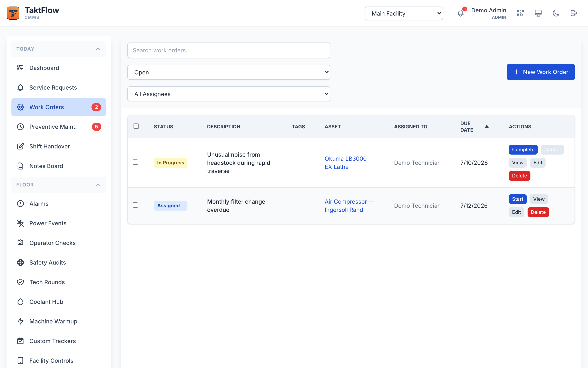Sort by the Status column header
This screenshot has height=368, width=588.
(164, 127)
